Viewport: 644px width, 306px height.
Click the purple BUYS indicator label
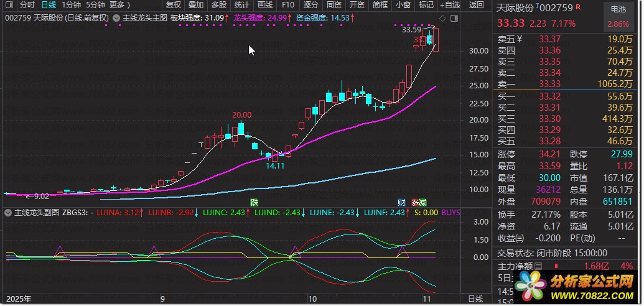click(451, 213)
